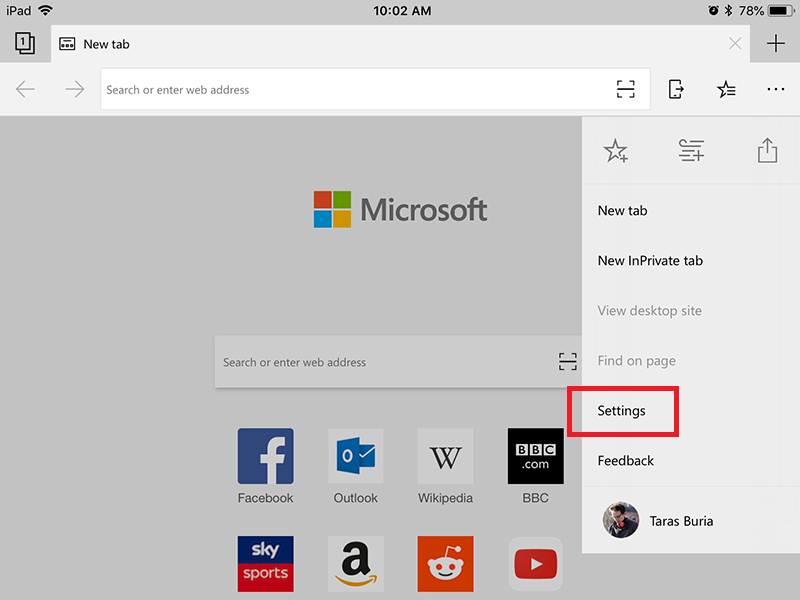800x600 pixels.
Task: Tap the battery indicator in status bar
Action: point(781,10)
